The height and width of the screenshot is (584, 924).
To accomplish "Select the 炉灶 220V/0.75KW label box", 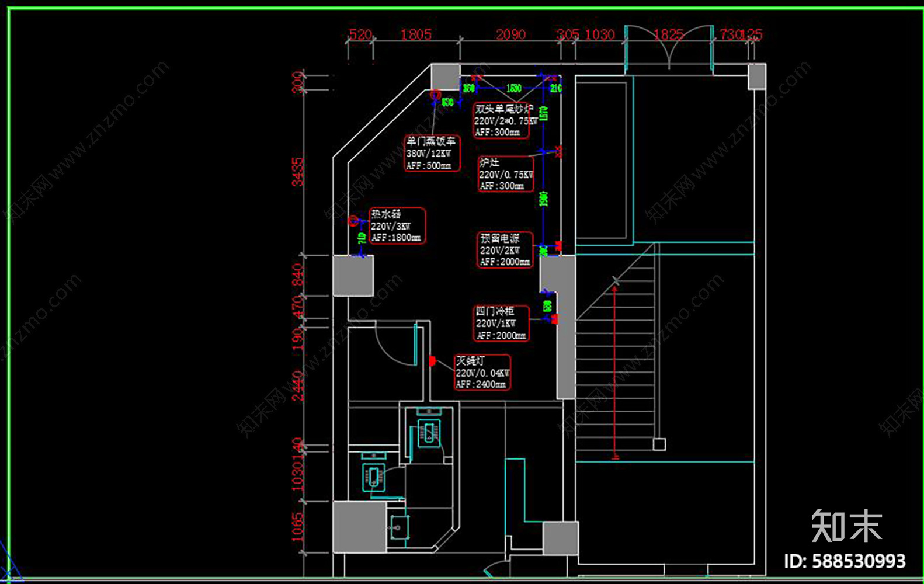I will [506, 174].
